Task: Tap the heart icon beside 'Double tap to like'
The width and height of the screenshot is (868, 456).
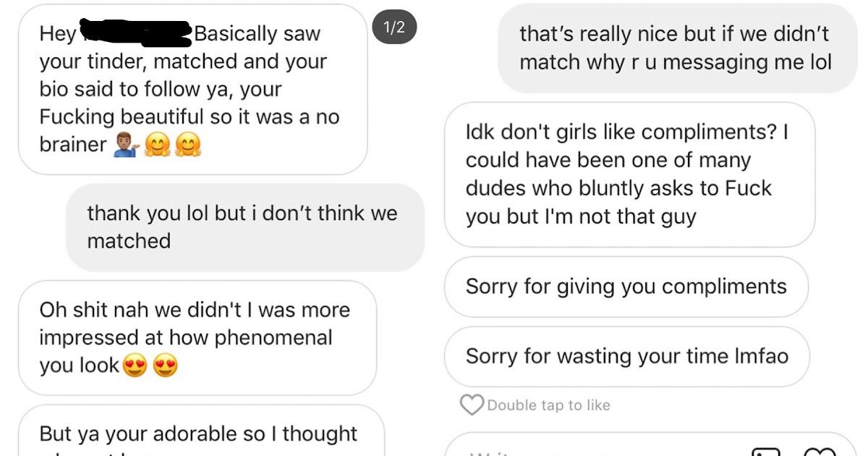Action: (x=472, y=405)
